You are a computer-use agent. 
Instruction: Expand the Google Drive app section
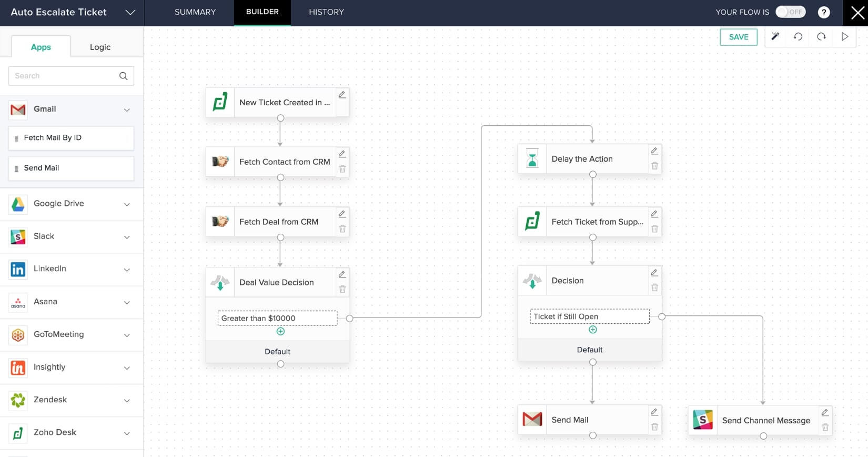[127, 204]
